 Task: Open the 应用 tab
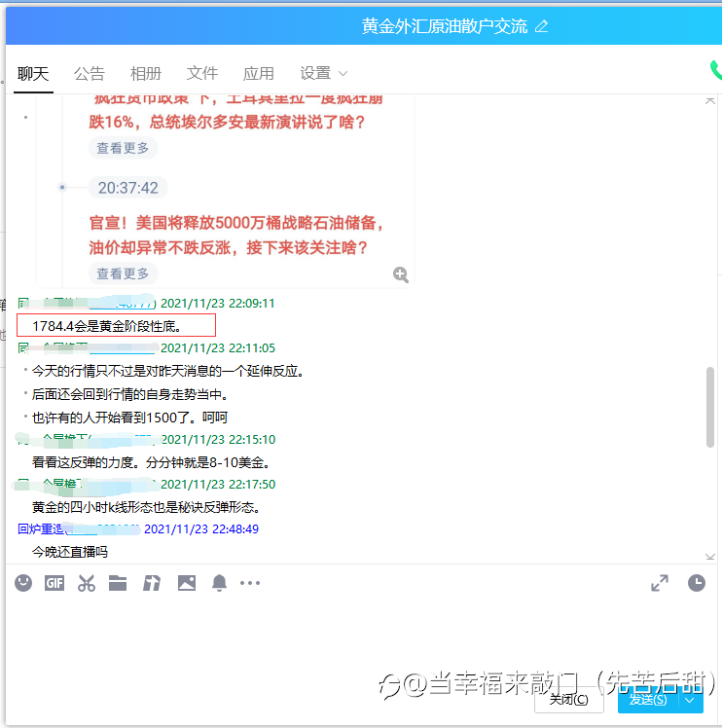(x=258, y=73)
